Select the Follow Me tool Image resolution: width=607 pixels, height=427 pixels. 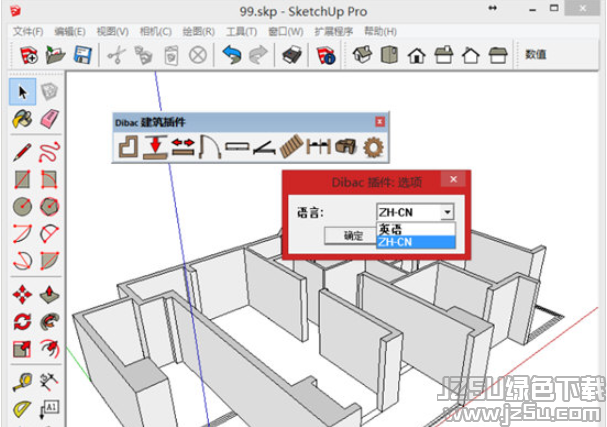click(50, 322)
